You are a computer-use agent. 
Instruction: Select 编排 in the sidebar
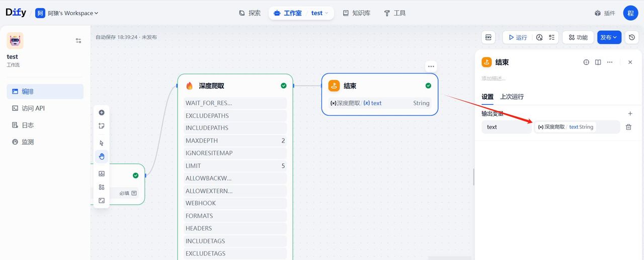pos(45,92)
